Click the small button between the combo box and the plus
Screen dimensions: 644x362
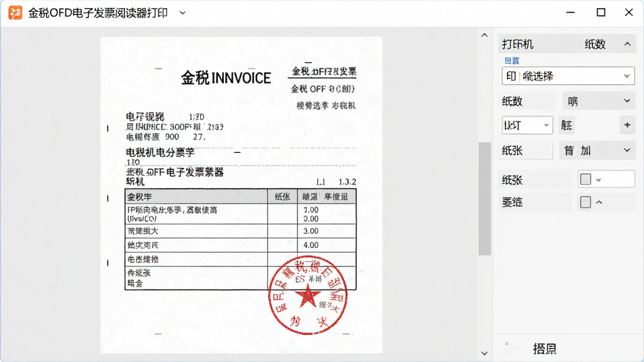[x=567, y=125]
